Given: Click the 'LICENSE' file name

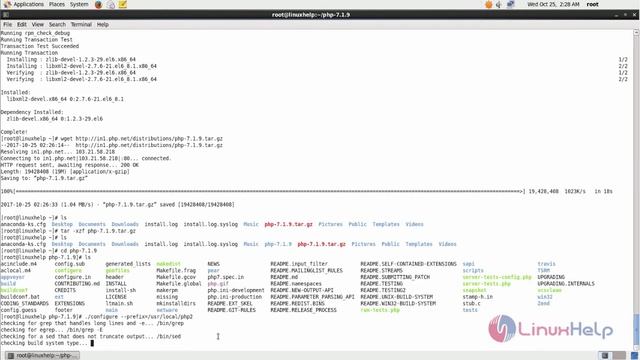Looking at the screenshot, I should 116,297.
